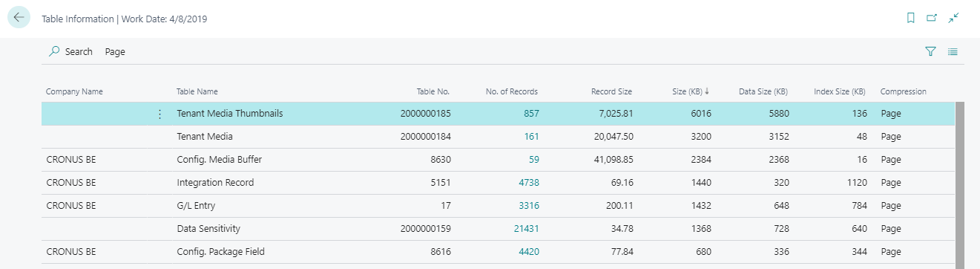Click size value 6016
Viewport: 980px width, 269px height.
[702, 114]
